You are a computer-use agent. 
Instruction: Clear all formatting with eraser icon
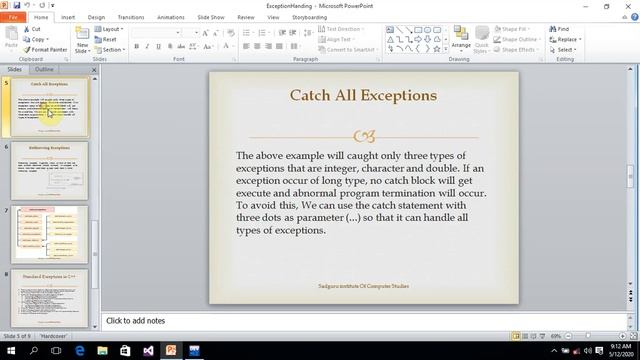pos(231,33)
